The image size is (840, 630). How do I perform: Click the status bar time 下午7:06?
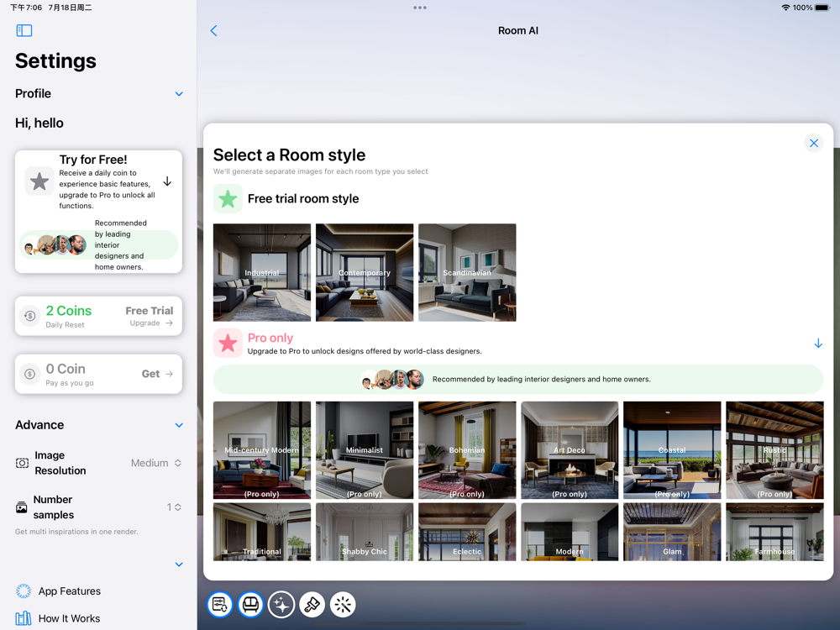[26, 8]
